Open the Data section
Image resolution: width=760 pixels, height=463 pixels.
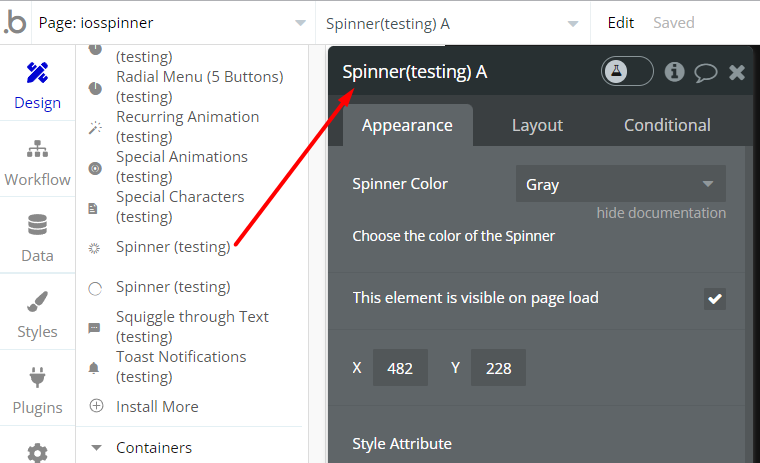click(x=37, y=238)
